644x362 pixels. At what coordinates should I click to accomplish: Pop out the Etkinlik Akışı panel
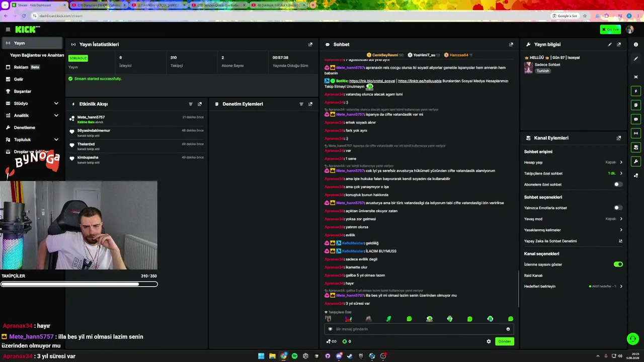click(200, 104)
